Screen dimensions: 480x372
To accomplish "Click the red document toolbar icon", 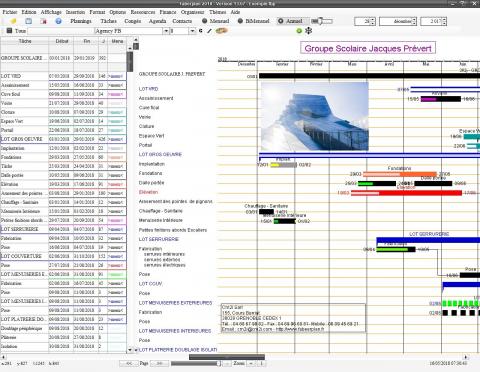I will pos(43,21).
